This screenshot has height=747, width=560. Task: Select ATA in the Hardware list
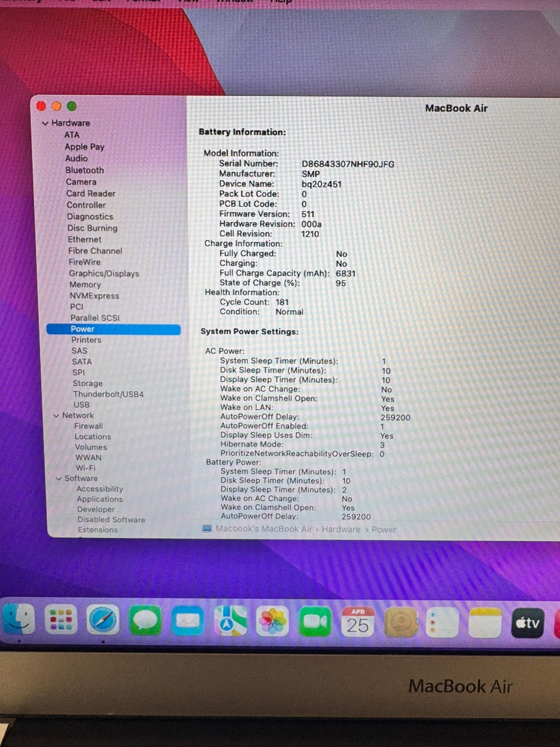[x=72, y=135]
